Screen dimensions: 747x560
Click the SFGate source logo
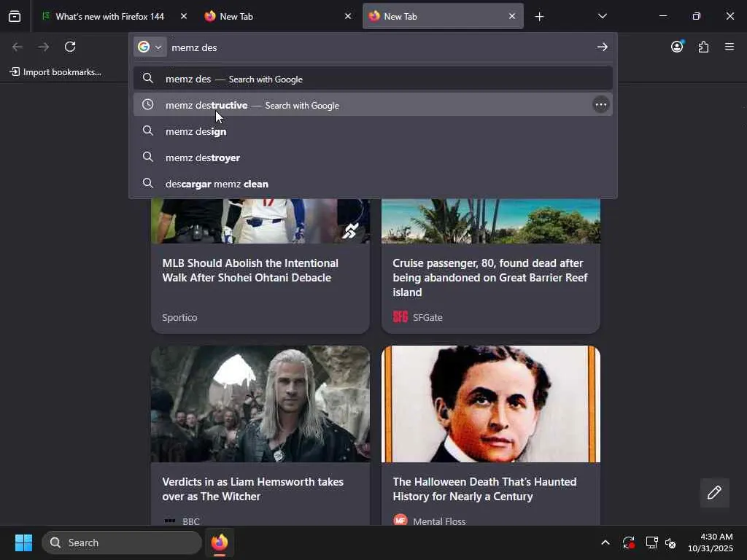click(x=400, y=317)
